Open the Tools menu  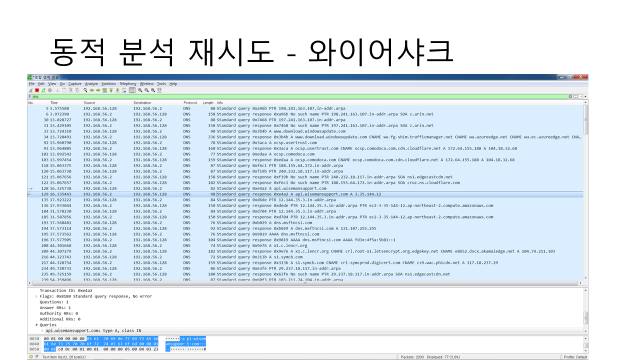point(161,84)
